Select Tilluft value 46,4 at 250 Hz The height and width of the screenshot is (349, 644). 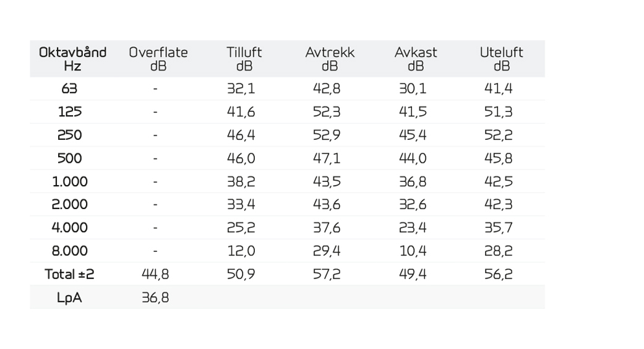tap(241, 135)
